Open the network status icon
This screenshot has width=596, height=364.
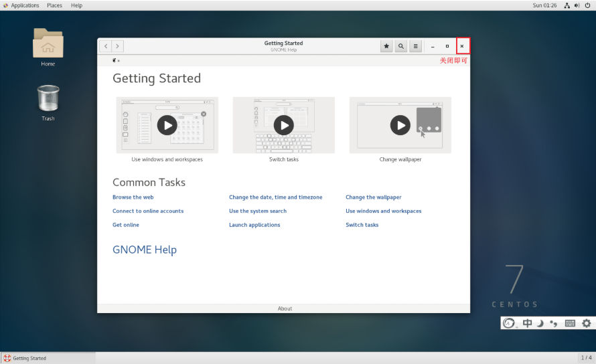tap(567, 5)
